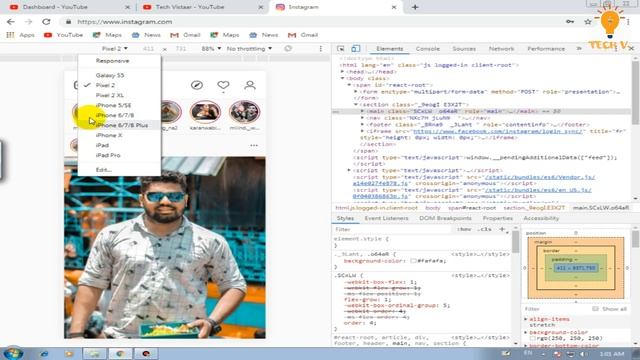Open the first YouTube bookmark
The image size is (640, 360).
click(63, 35)
